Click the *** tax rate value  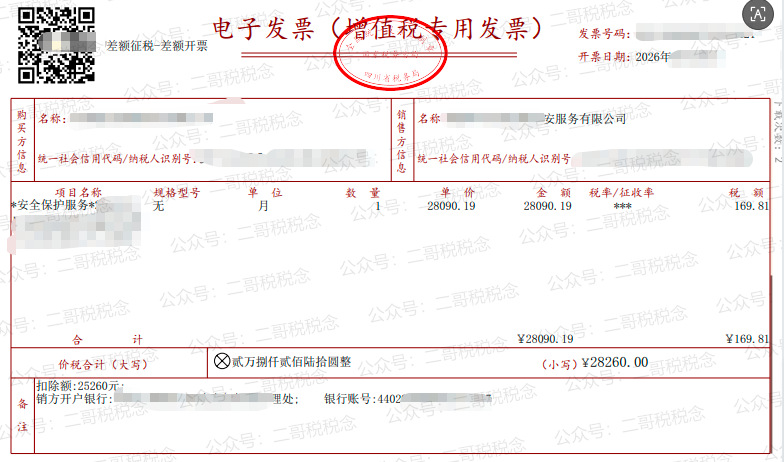[x=622, y=206]
